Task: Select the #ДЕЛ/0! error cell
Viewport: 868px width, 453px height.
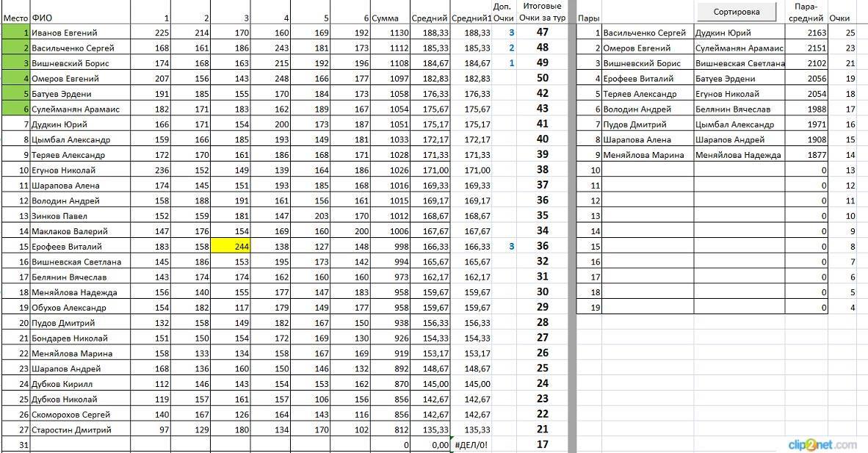Action: [x=471, y=445]
